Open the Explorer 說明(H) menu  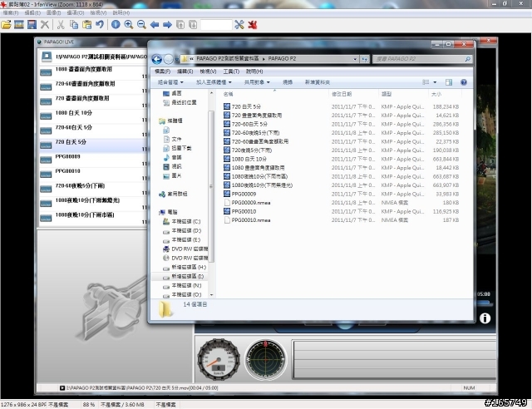(254, 71)
